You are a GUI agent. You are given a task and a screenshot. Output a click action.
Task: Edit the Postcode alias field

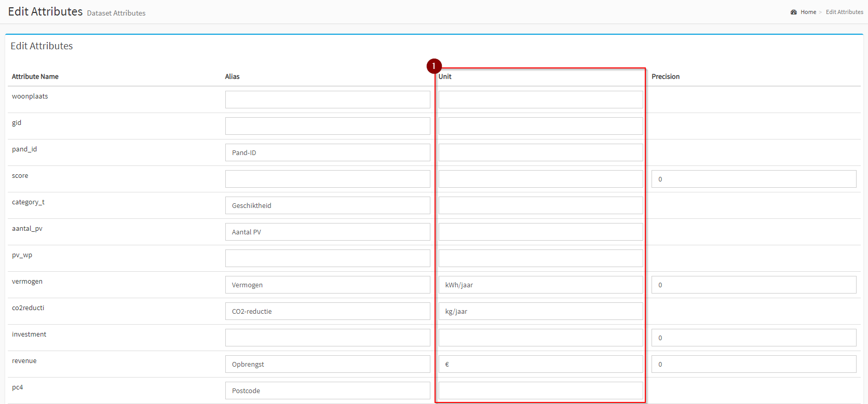(328, 391)
